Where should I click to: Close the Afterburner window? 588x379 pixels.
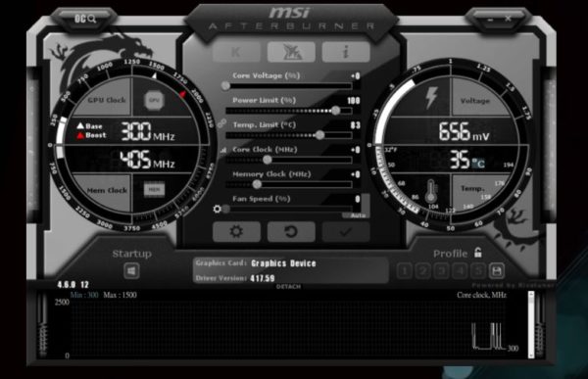point(508,19)
